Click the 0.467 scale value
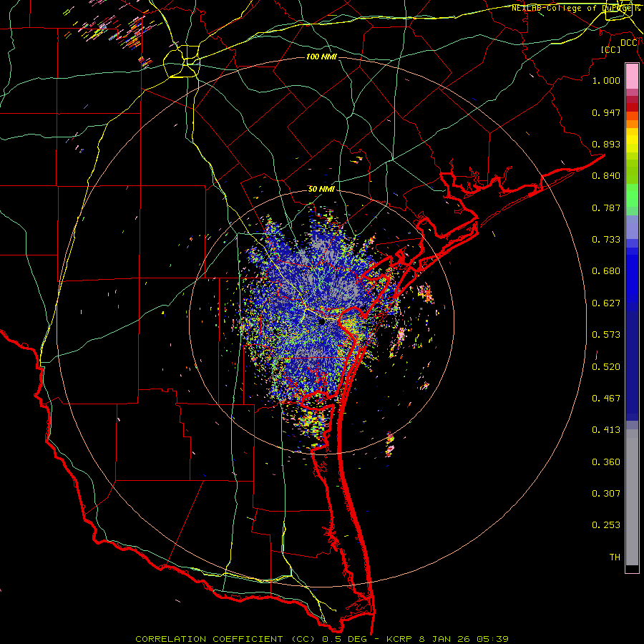Screen dimensions: 644x644 (x=606, y=399)
